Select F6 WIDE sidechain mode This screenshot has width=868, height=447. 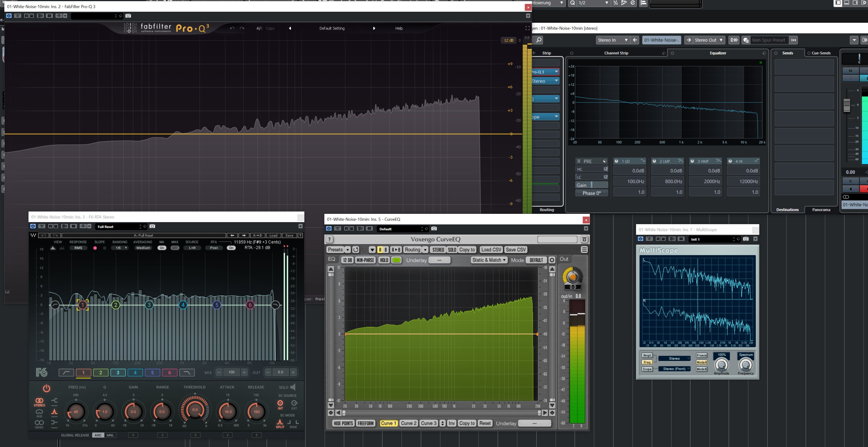[293, 424]
